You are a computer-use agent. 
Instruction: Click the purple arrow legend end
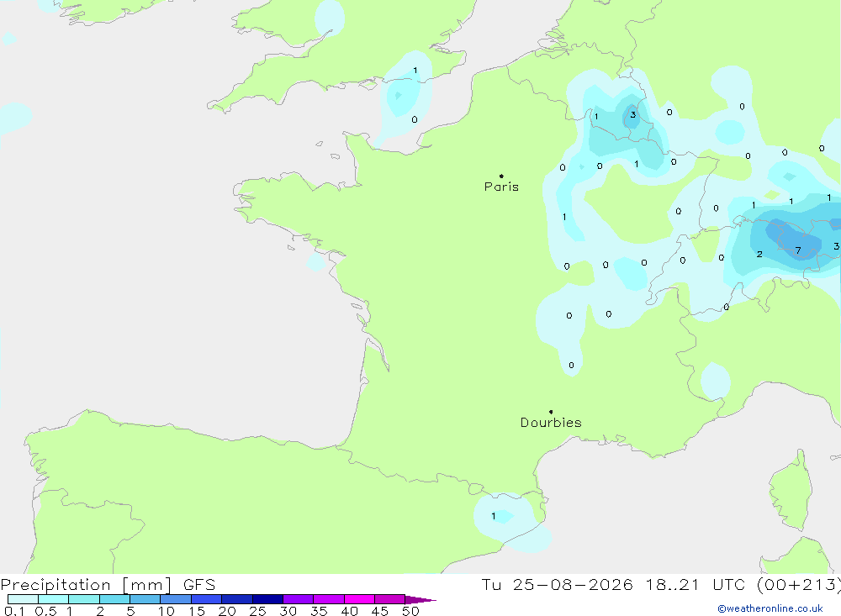420,599
